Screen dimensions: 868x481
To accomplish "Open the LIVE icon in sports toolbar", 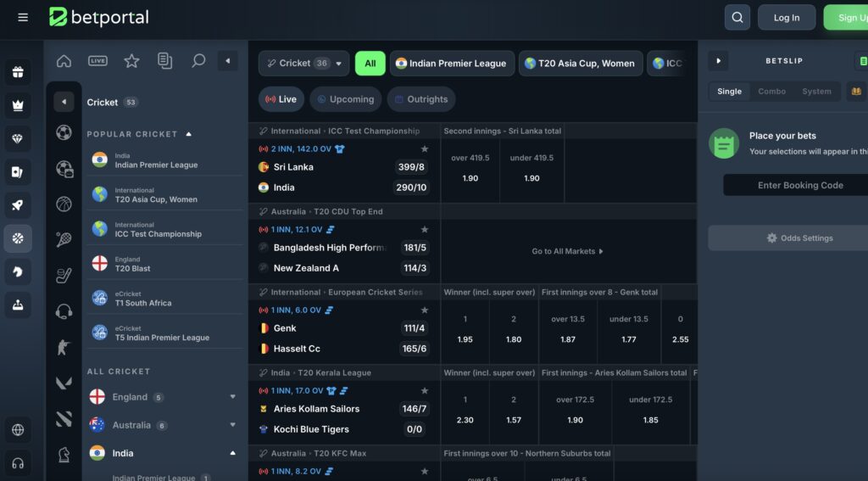I will click(x=98, y=61).
